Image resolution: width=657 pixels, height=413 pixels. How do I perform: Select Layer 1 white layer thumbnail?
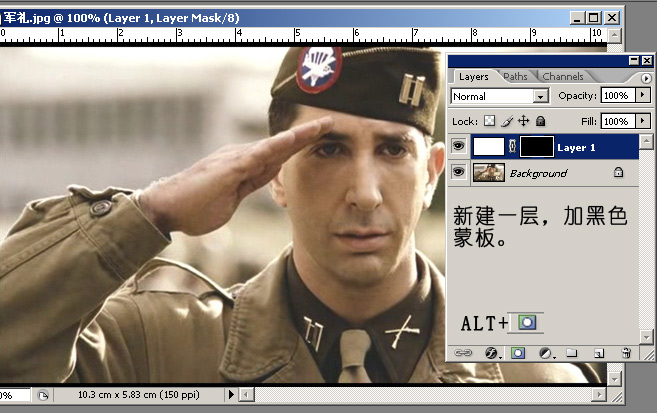(489, 147)
